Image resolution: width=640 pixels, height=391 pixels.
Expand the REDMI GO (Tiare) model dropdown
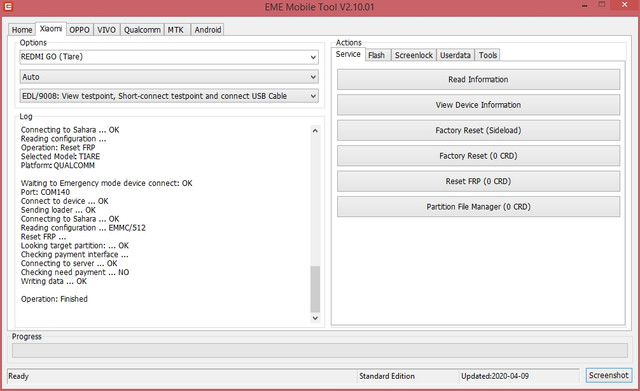[169, 57]
